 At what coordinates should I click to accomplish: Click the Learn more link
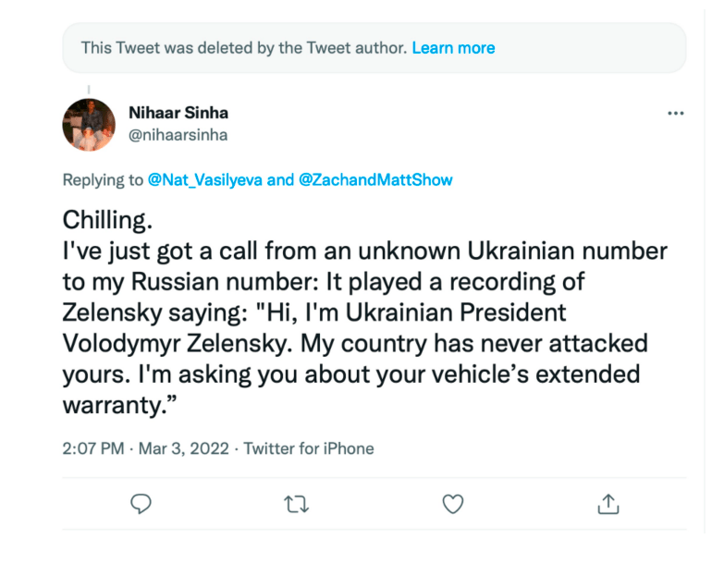[453, 48]
